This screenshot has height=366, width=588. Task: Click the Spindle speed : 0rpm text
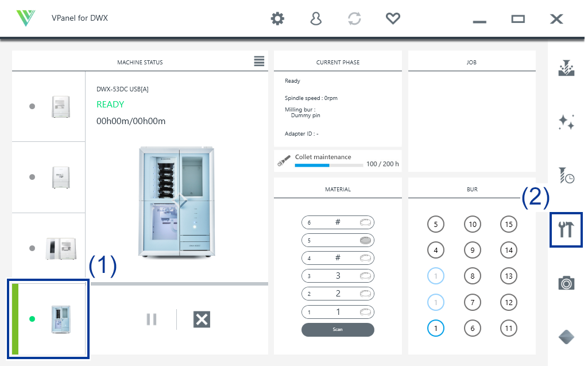pyautogui.click(x=311, y=98)
